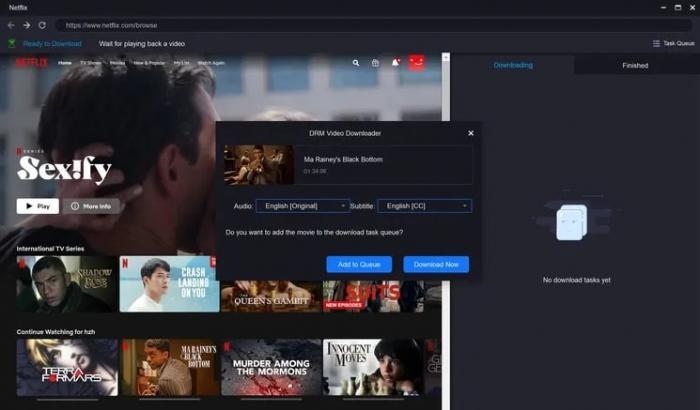The image size is (700, 410).
Task: Open the Shadow and Bone thumbnail
Action: (67, 284)
